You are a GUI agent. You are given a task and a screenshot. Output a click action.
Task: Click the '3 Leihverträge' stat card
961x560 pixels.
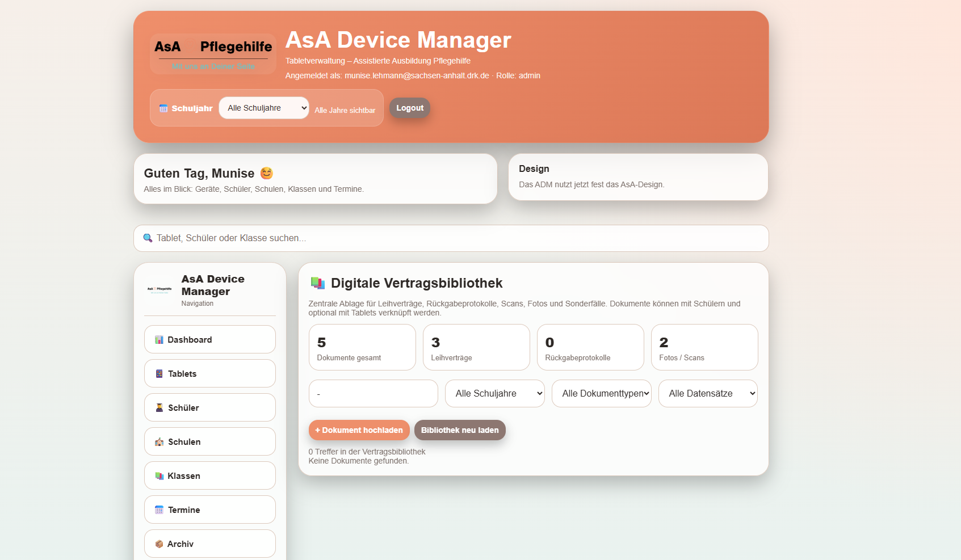[476, 347]
